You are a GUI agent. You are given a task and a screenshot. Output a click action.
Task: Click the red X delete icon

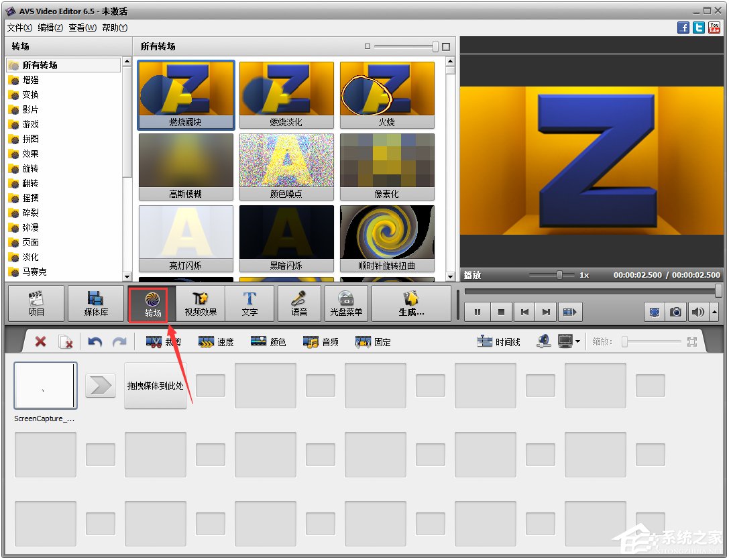coord(40,342)
